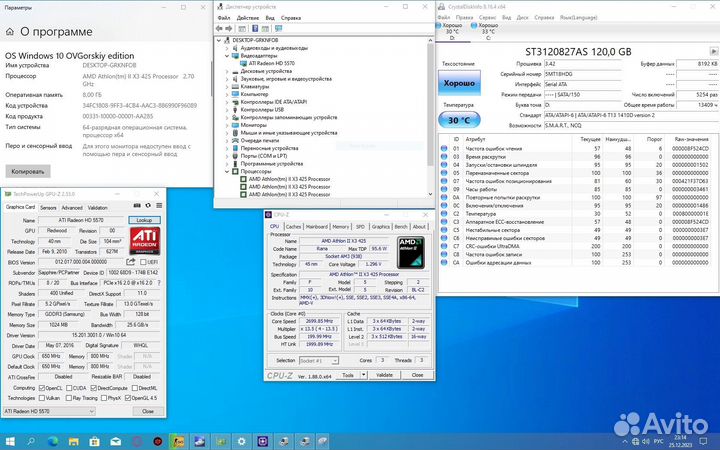Toggle the UEFI checkbox in GPU-Z

143,262
